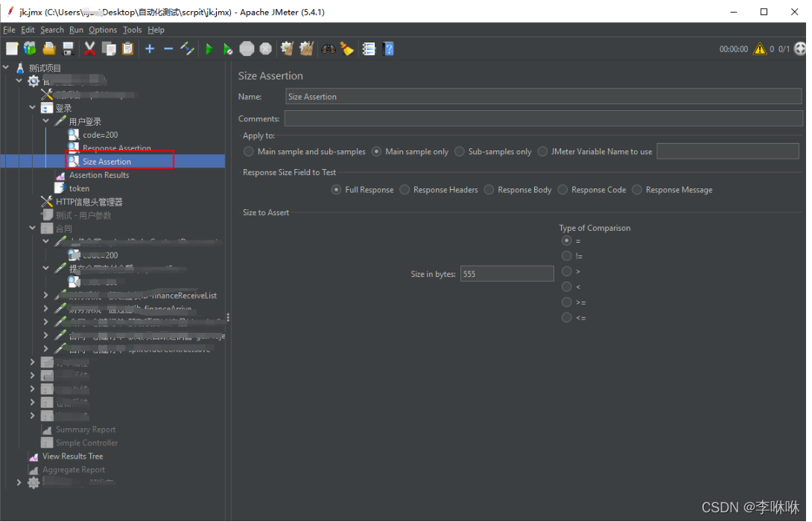The image size is (812, 522).
Task: Select Response Code radio button
Action: coord(592,190)
